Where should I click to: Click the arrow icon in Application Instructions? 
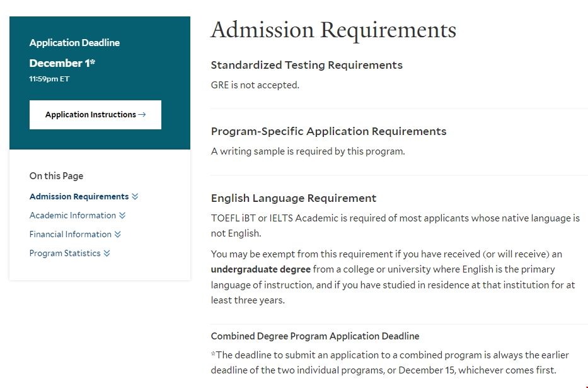(142, 115)
